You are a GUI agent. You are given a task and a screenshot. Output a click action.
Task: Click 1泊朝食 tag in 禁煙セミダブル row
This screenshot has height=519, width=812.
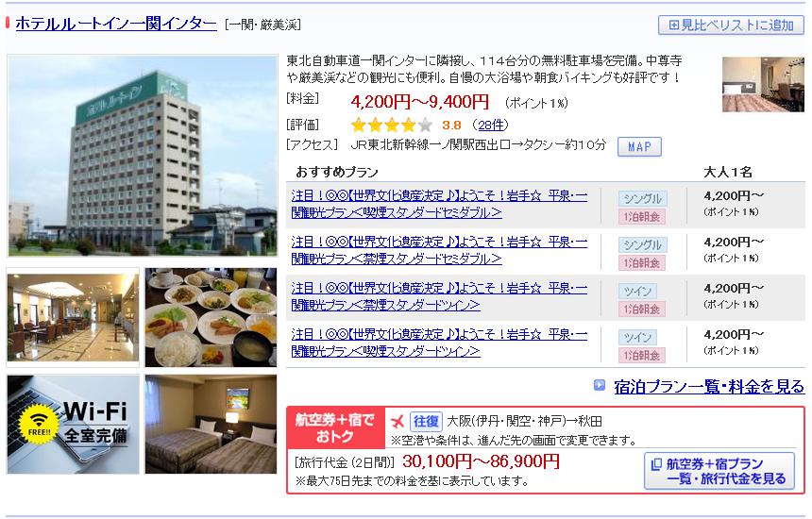tap(641, 263)
